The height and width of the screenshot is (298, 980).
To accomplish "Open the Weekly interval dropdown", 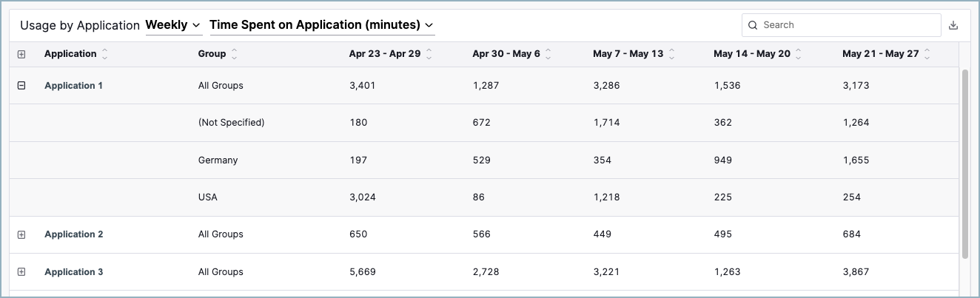I will 173,25.
